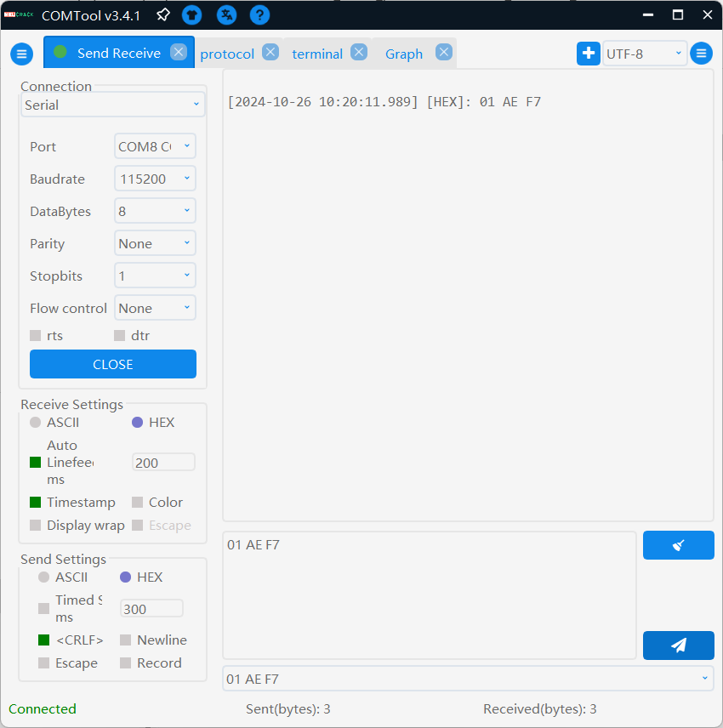
Task: Toggle the <CRLF> checkbox
Action: click(x=43, y=640)
